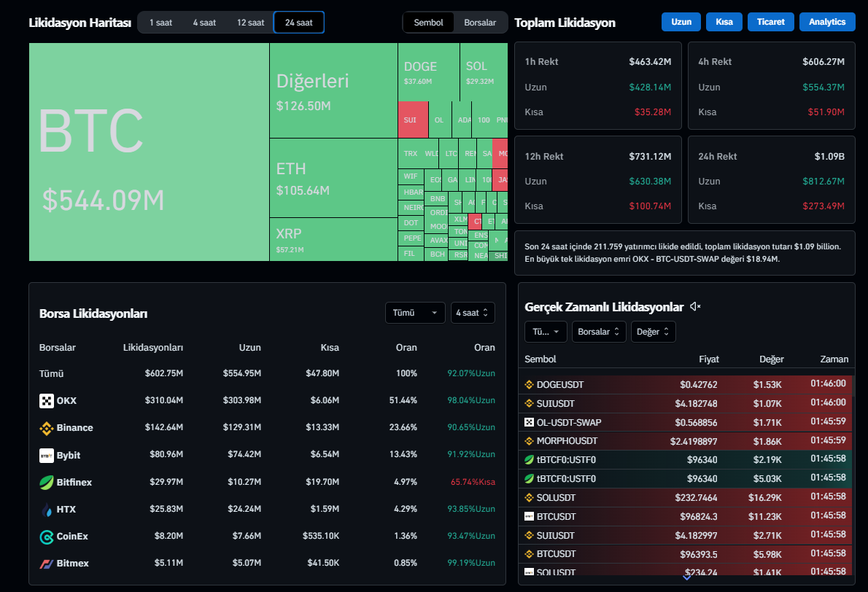Click the Bitmex logo icon
The height and width of the screenshot is (592, 868).
pyautogui.click(x=47, y=564)
